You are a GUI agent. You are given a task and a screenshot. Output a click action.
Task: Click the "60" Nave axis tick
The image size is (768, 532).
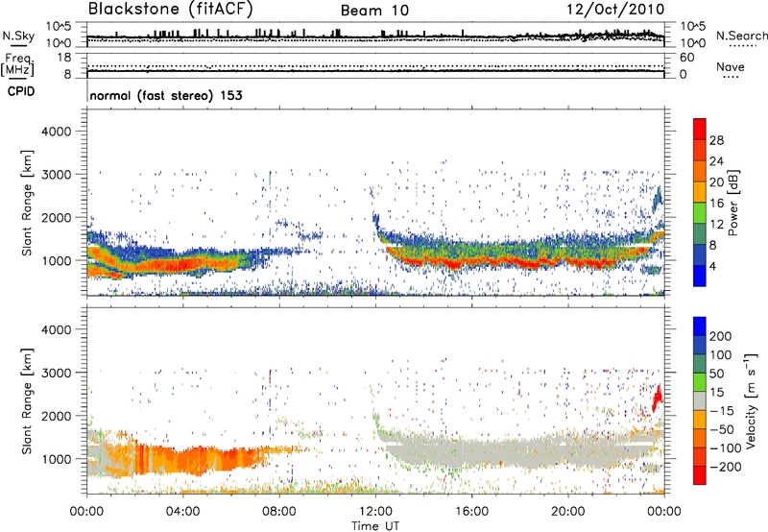pyautogui.click(x=686, y=58)
